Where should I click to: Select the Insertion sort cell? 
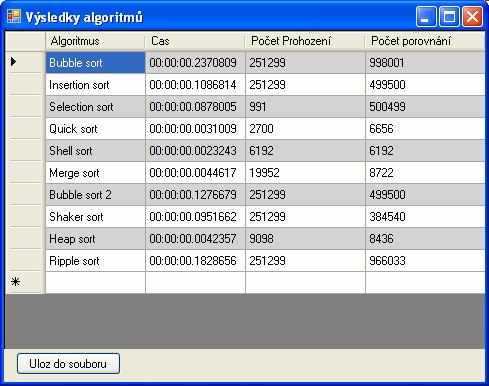[95, 85]
